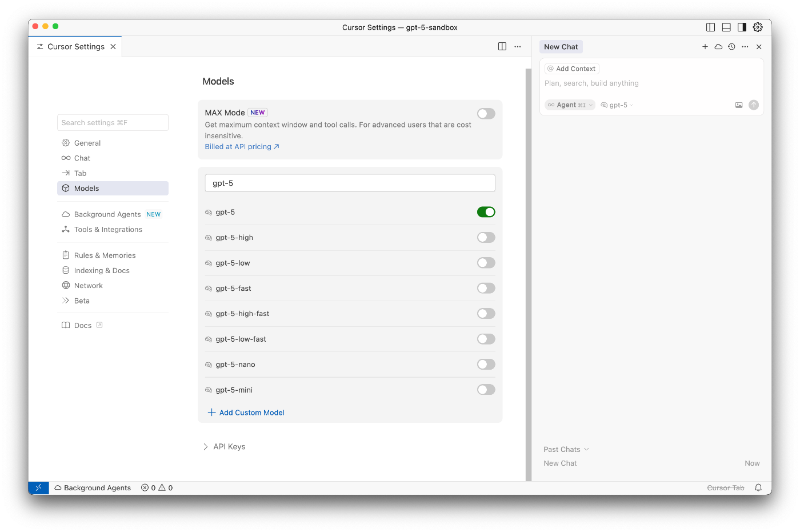Show chat history clock icon
800x532 pixels.
(731, 47)
